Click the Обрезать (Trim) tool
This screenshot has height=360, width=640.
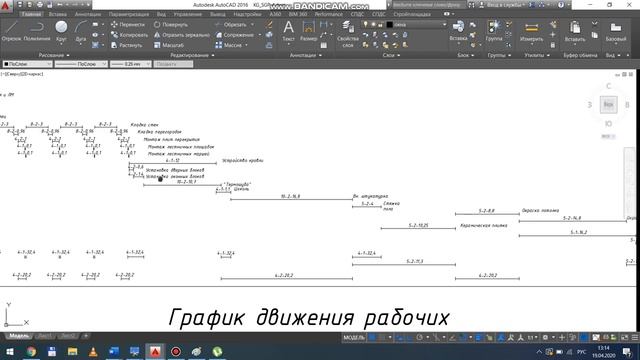[x=231, y=24]
